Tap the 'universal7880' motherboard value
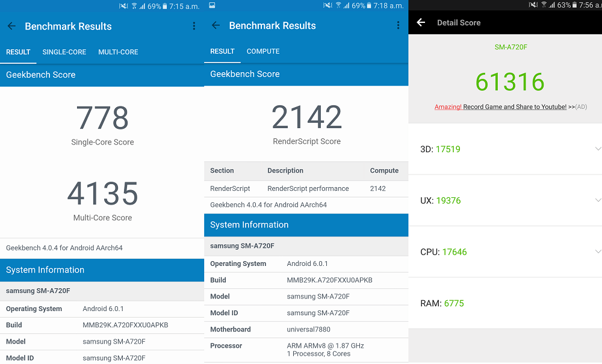The width and height of the screenshot is (602, 364). 309,330
